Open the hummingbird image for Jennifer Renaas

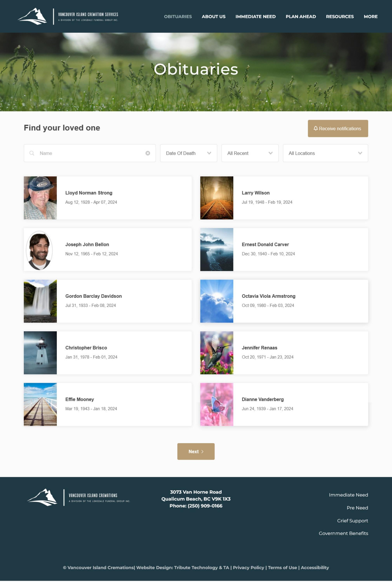pyautogui.click(x=216, y=353)
